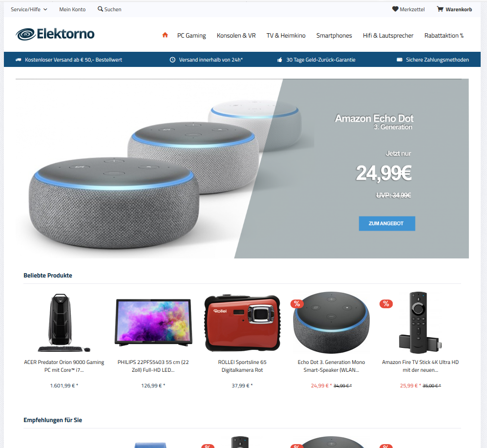The width and height of the screenshot is (487, 448).
Task: Click the Rollei Sportsline camera thumbnail
Action: tap(242, 322)
